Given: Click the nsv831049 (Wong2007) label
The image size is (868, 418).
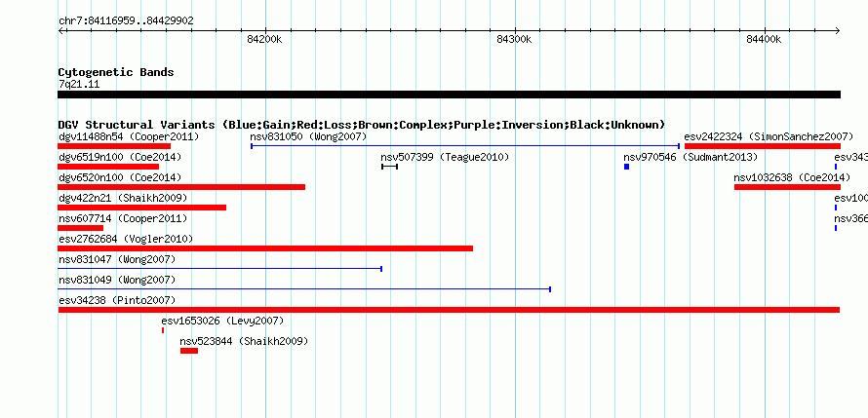Looking at the screenshot, I should tap(117, 280).
